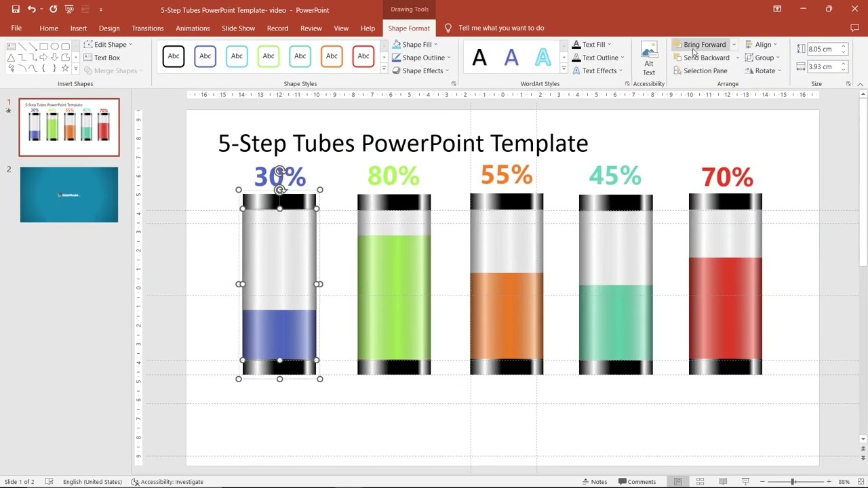868x488 pixels.
Task: Click the Alt Text button
Action: (x=649, y=59)
